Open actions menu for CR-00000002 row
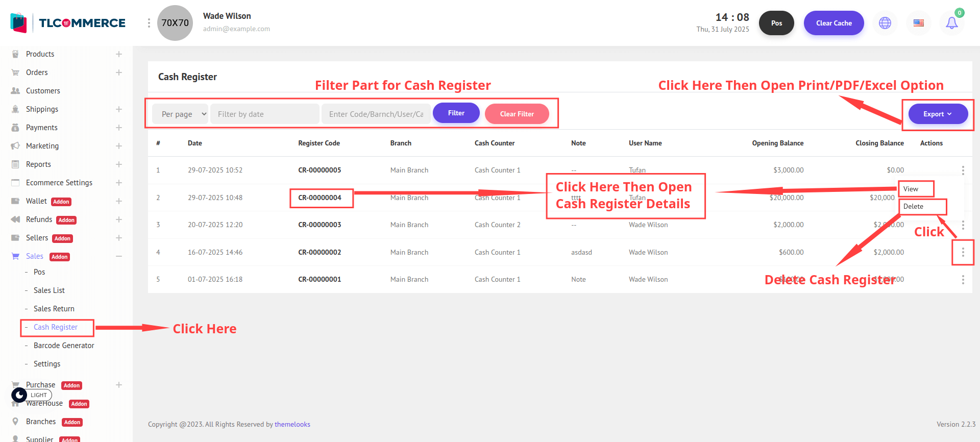 tap(963, 252)
